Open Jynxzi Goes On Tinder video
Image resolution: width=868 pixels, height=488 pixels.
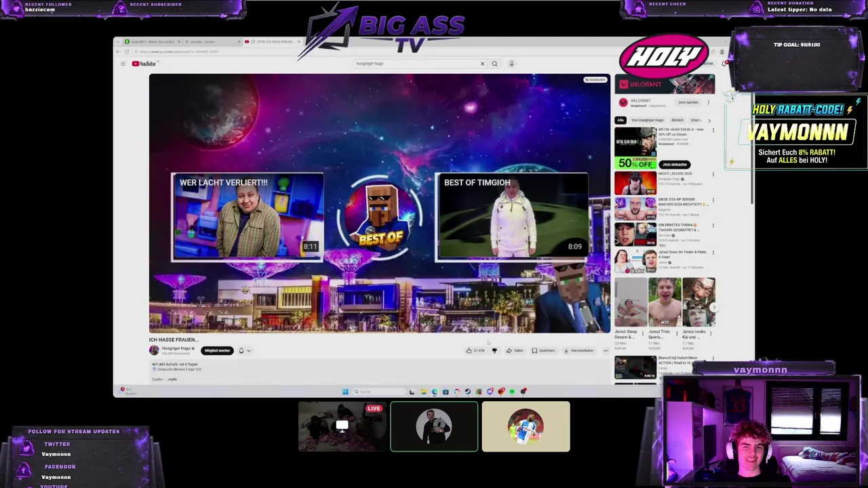[x=635, y=262]
